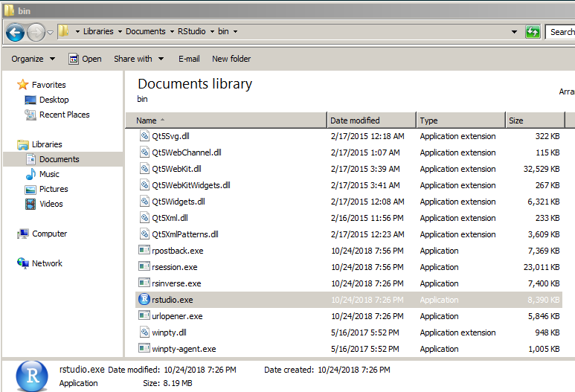Screen dimensions: 575x392
Task: Select the winpty.dll file
Action: [169, 332]
